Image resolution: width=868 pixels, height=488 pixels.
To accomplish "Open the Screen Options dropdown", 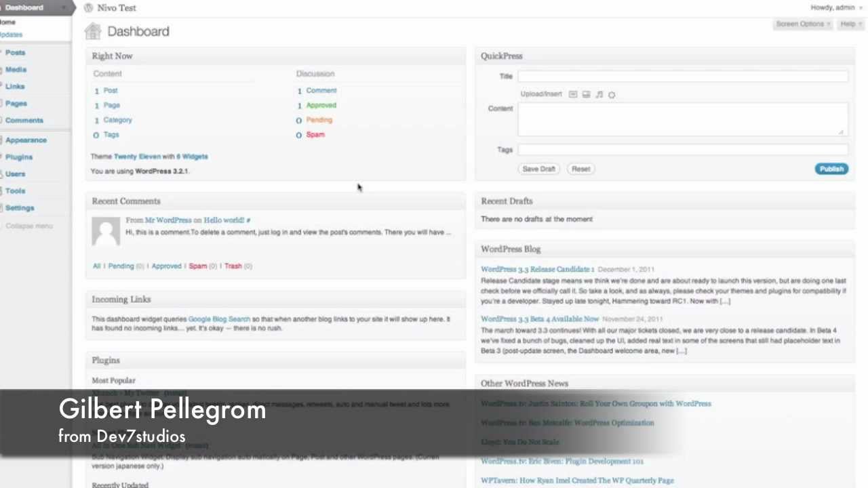I will click(803, 24).
